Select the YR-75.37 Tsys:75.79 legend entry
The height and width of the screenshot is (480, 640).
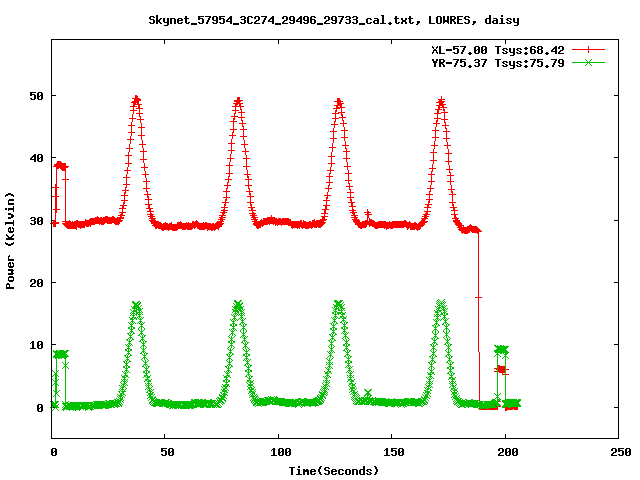[x=498, y=63]
